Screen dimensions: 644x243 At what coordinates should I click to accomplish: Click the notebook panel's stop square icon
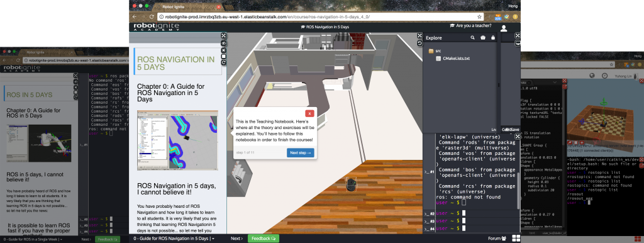pyautogui.click(x=223, y=56)
